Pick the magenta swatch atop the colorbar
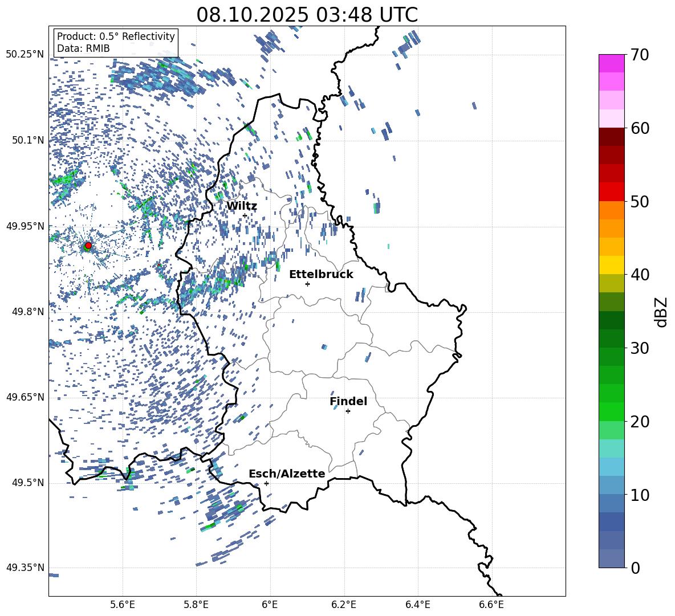Image resolution: width=675 pixels, height=616 pixels. click(612, 63)
